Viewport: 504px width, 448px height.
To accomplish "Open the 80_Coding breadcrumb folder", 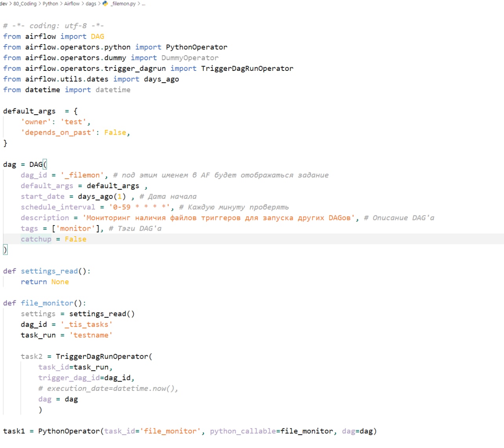I will point(25,4).
